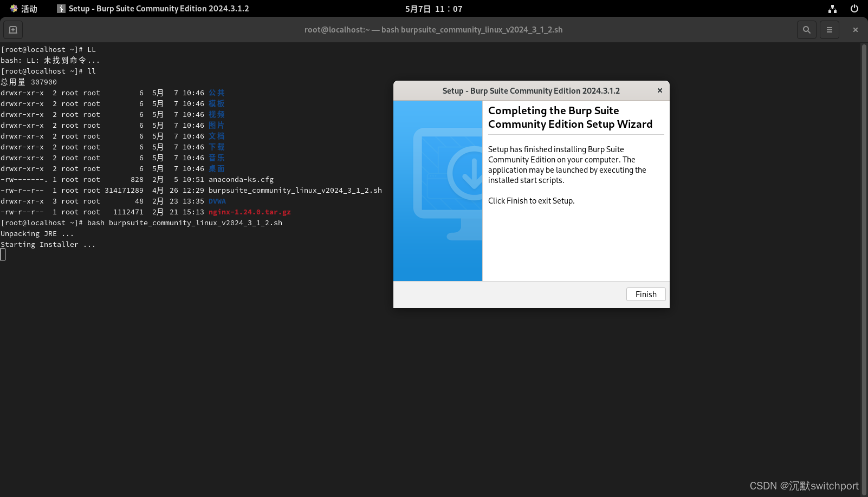Click the 公共 directory name in listing

[217, 93]
